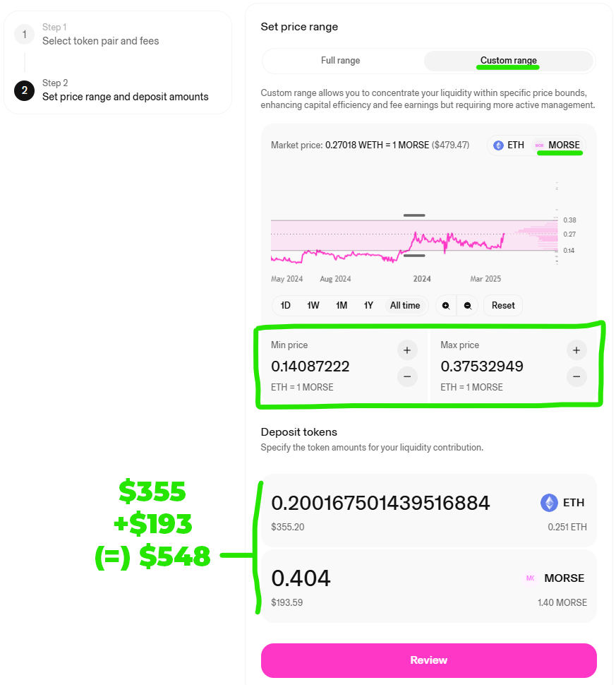Grab the upper price range handle on chart

pyautogui.click(x=414, y=215)
